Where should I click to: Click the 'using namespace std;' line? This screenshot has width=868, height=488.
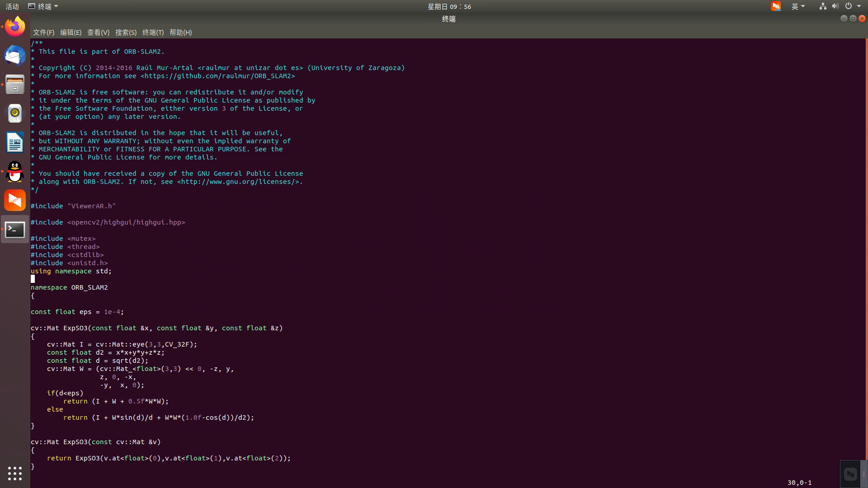(71, 271)
